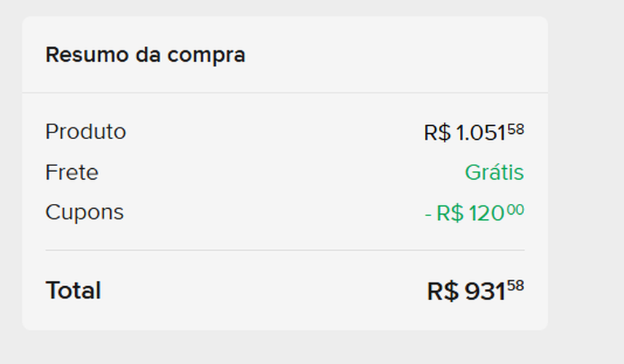Click the superscript 00 cents of coupon discount
This screenshot has height=364, width=624.
click(x=515, y=210)
